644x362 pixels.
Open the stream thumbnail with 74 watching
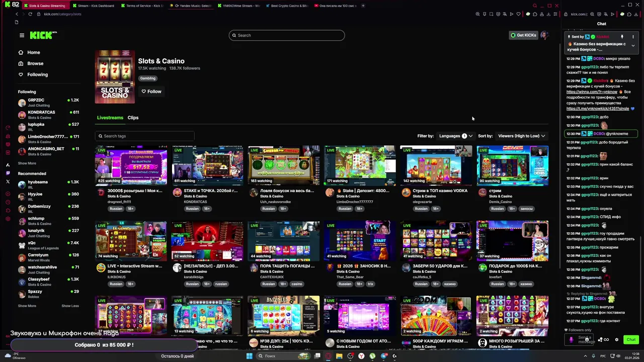coord(131,240)
